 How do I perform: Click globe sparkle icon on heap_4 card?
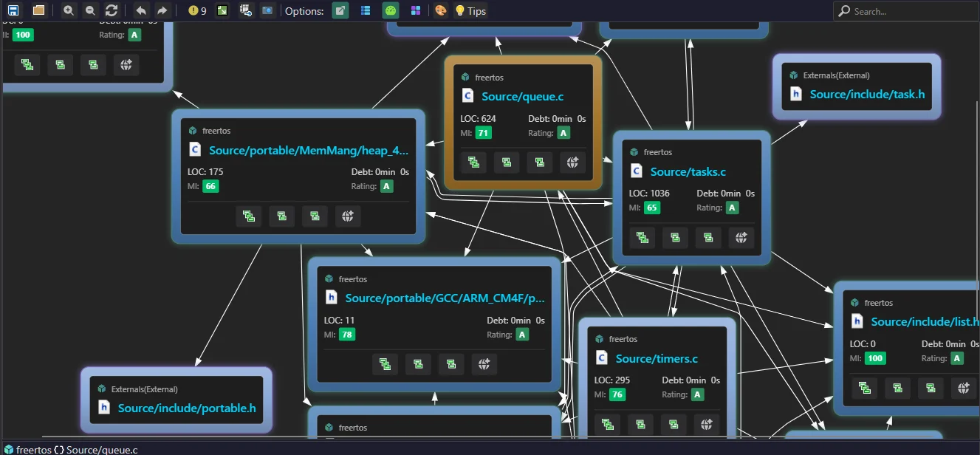[x=348, y=216]
